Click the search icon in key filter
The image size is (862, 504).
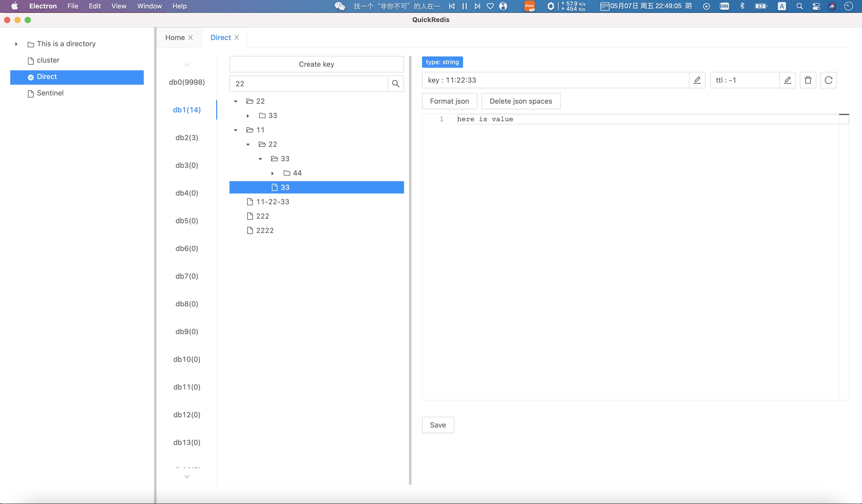tap(395, 83)
